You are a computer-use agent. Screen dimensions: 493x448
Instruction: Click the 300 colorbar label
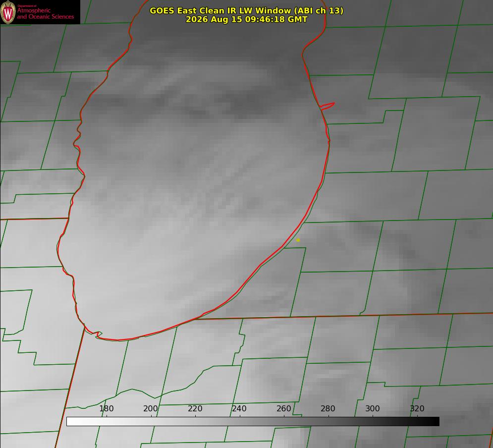373,408
